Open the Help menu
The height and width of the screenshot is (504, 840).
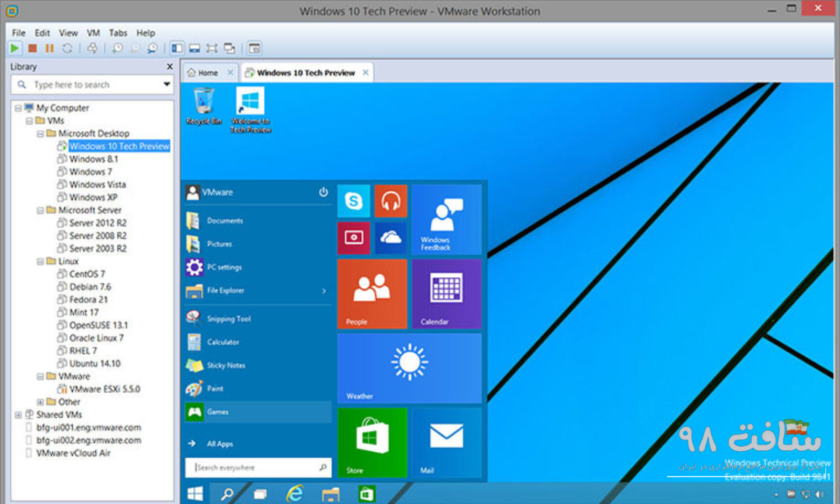pos(146,33)
